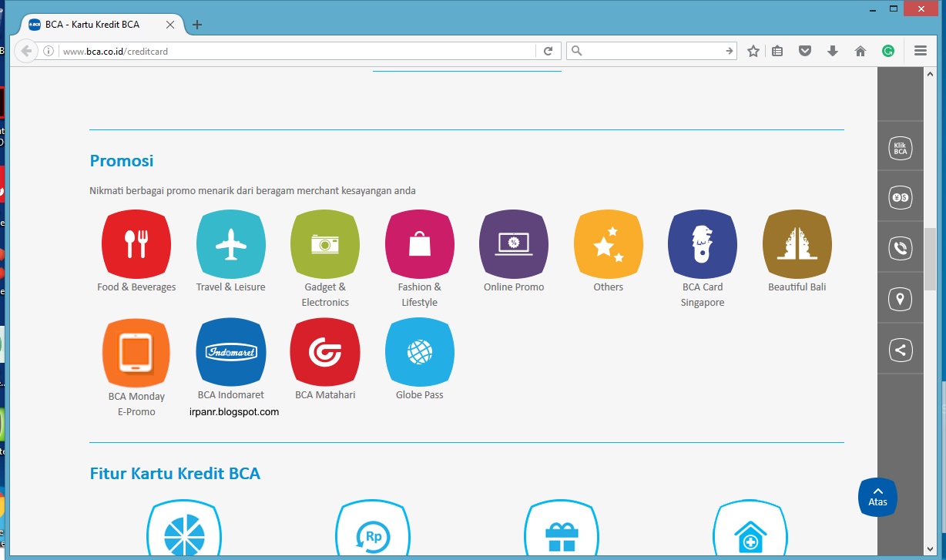Click the pie chart feature icon
946x560 pixels.
(183, 528)
